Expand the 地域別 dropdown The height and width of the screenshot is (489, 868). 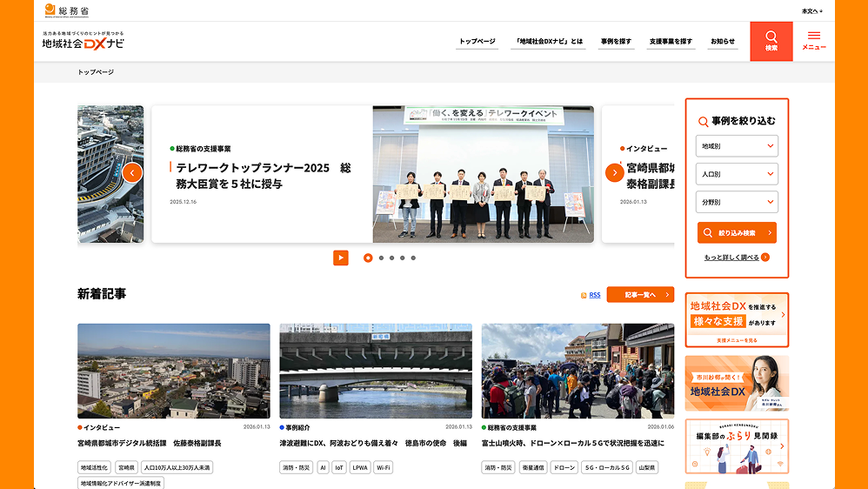[x=737, y=146]
